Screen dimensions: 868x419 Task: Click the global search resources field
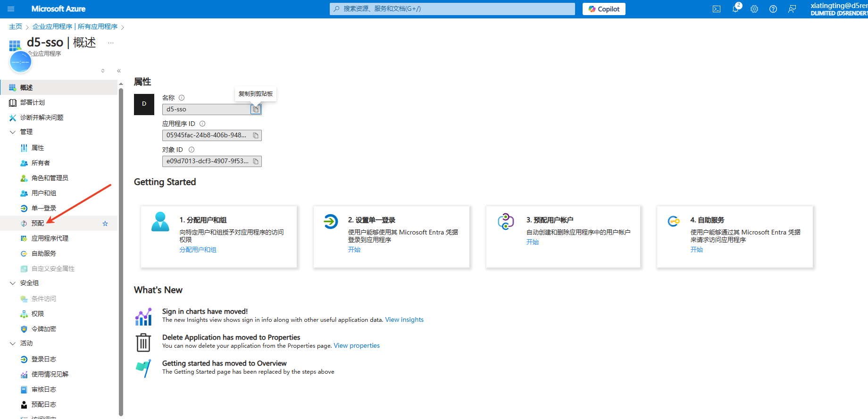click(x=452, y=9)
